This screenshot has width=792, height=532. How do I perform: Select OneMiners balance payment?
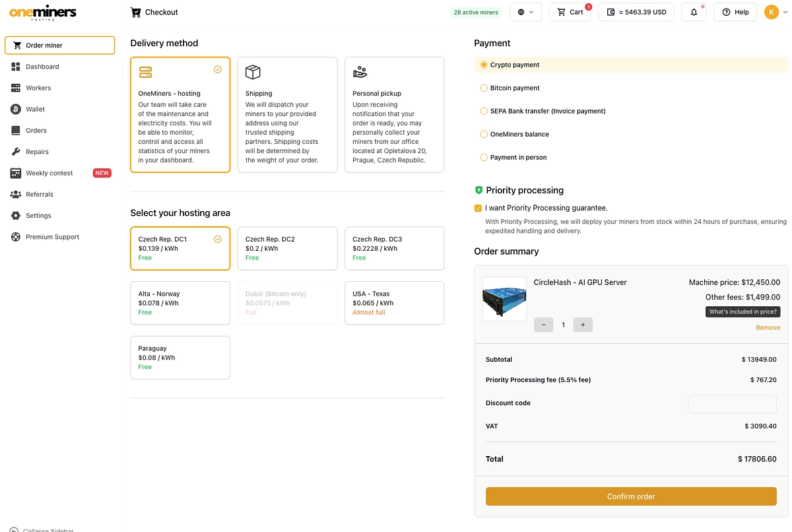(x=514, y=134)
